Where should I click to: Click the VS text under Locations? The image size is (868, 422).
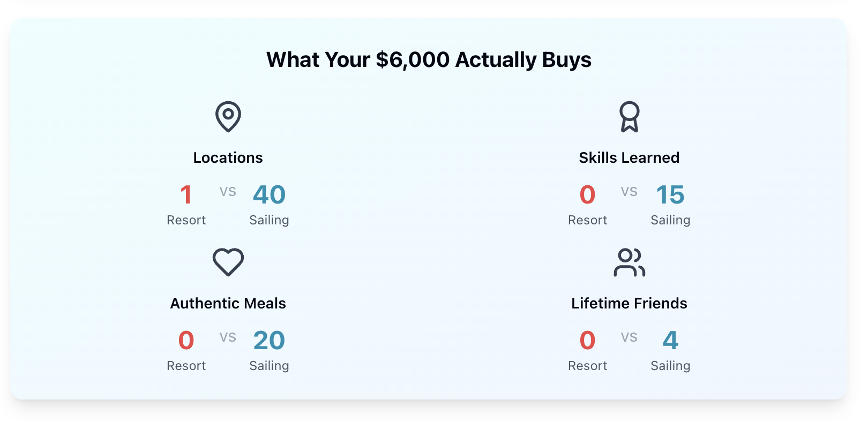[228, 192]
